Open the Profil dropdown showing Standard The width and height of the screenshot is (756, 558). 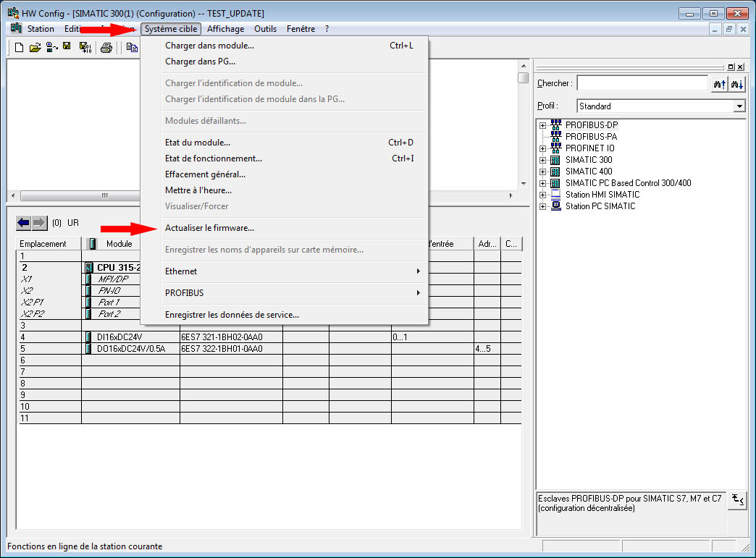click(x=739, y=106)
